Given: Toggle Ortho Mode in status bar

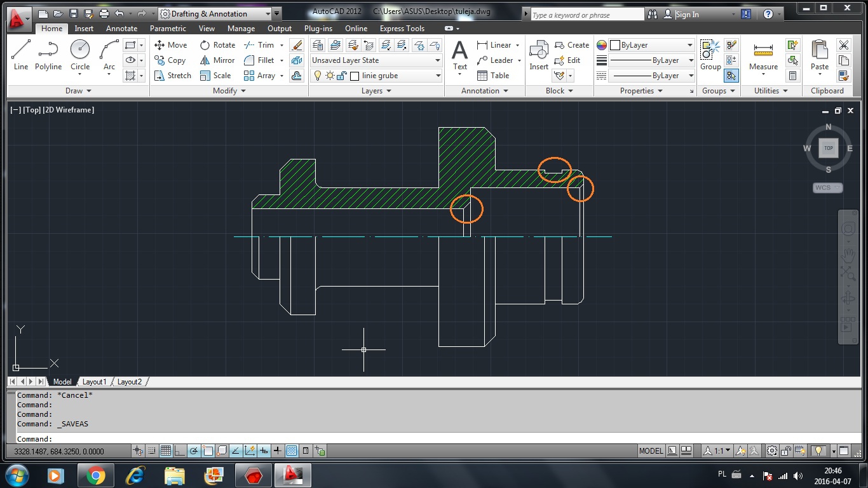Looking at the screenshot, I should tap(179, 451).
